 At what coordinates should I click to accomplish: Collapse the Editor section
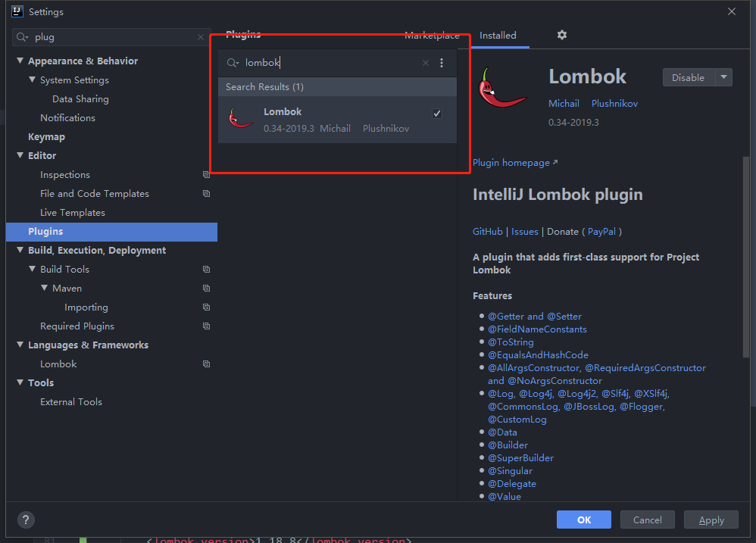pyautogui.click(x=20, y=155)
